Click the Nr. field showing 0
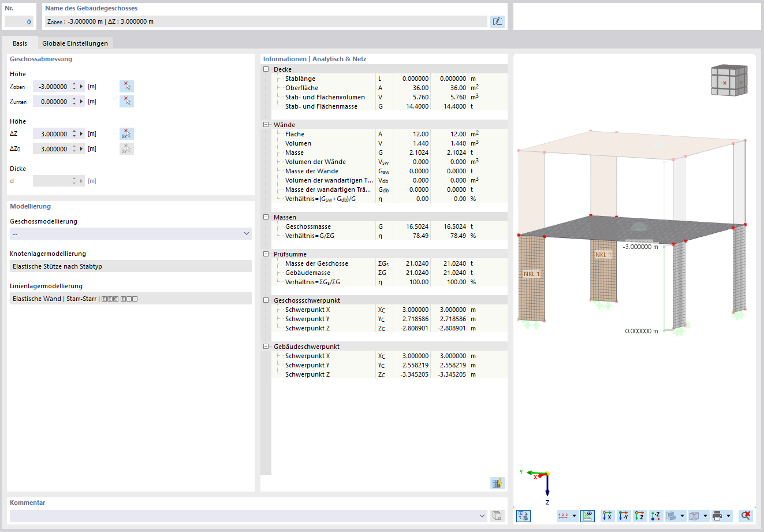This screenshot has width=764, height=532. click(x=19, y=22)
